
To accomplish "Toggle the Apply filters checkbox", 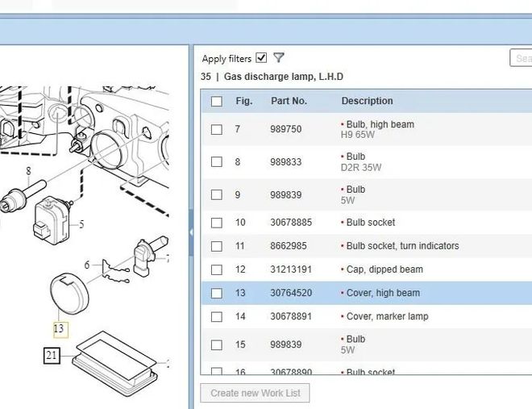I will (x=261, y=58).
